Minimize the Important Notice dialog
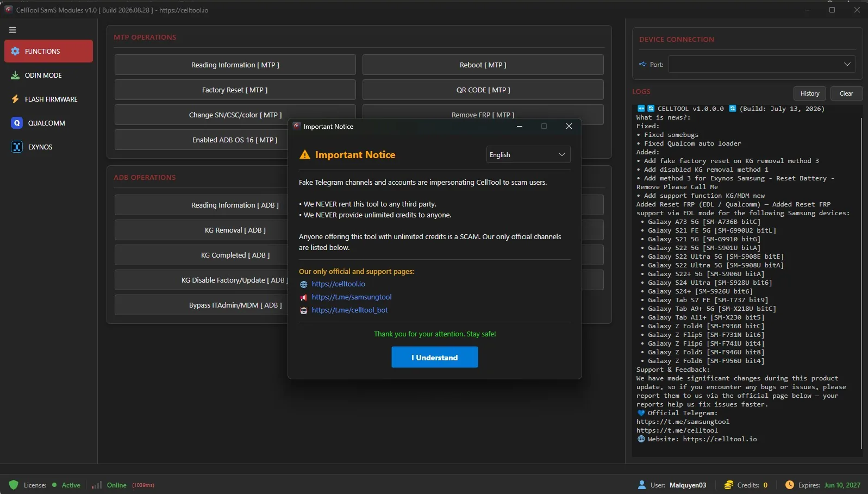This screenshot has height=494, width=868. click(520, 126)
